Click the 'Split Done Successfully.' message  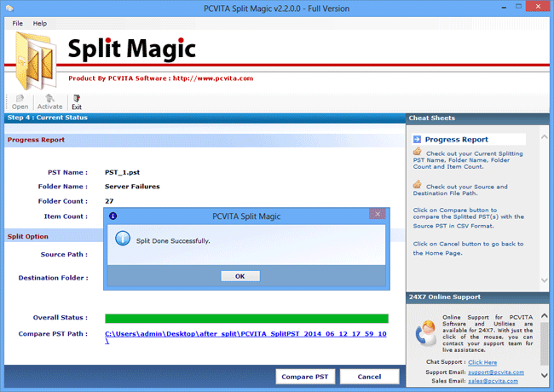[x=173, y=241]
